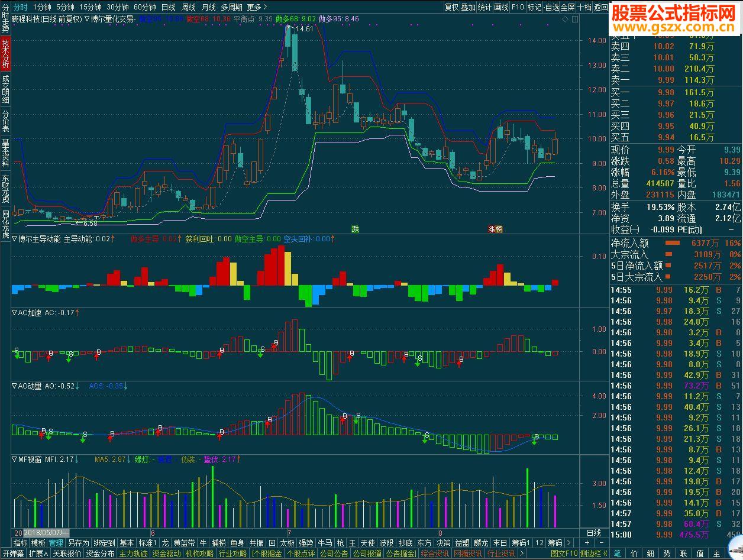Switch to the 5分钟 timeframe
The width and height of the screenshot is (743, 560).
point(65,7)
